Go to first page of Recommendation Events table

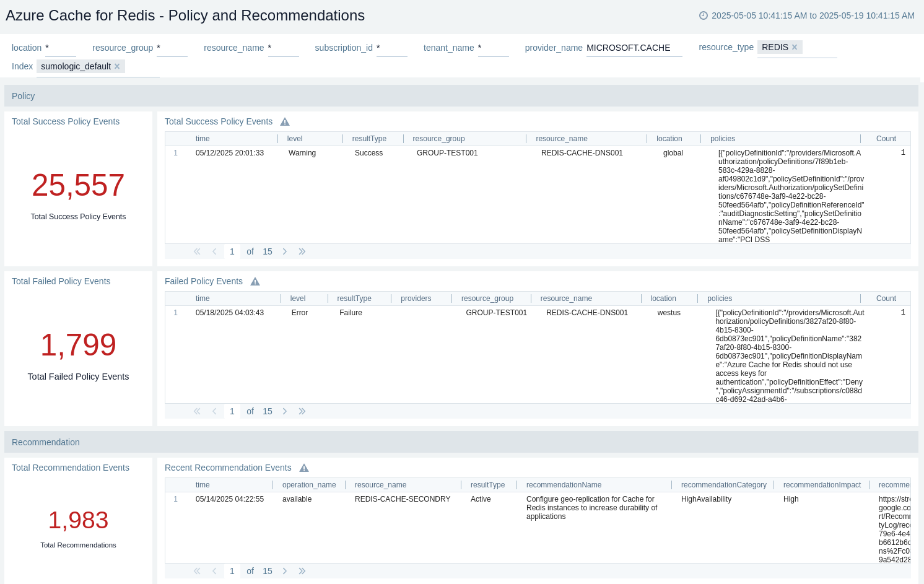coord(197,571)
